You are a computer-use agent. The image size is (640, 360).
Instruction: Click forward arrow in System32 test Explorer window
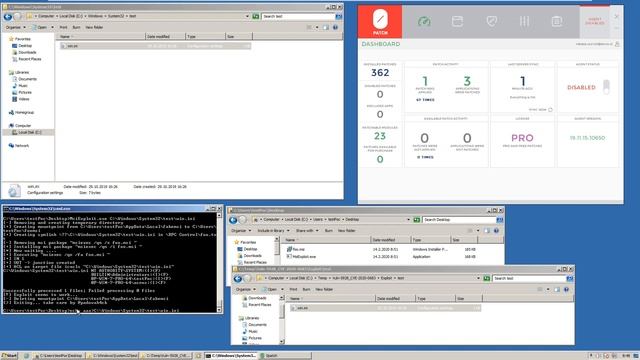point(17,16)
